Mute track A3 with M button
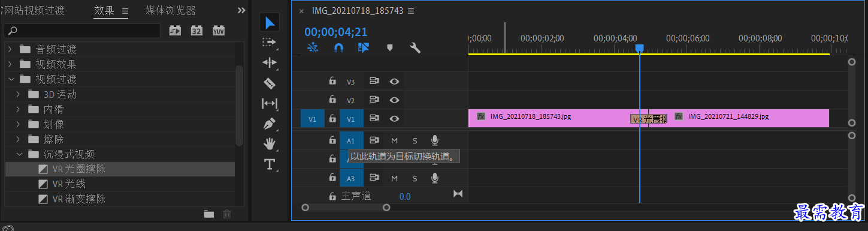The width and height of the screenshot is (868, 231). coord(394,178)
